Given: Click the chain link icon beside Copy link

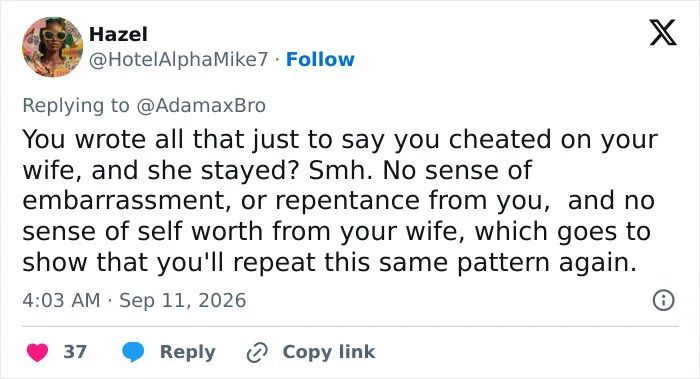Looking at the screenshot, I should point(257,352).
